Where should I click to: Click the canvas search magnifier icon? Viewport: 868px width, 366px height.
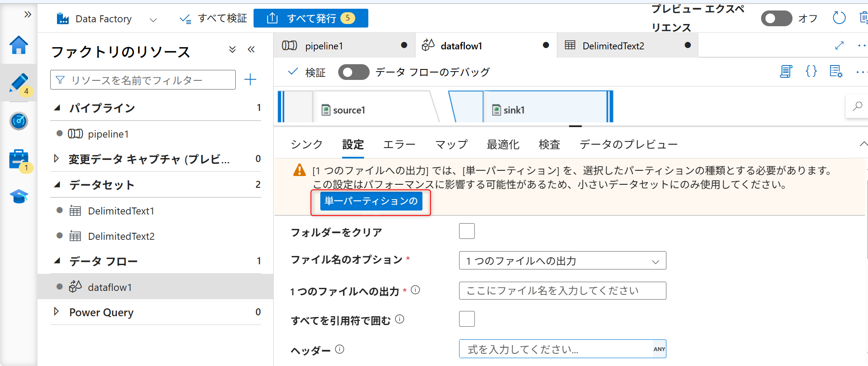[x=858, y=106]
